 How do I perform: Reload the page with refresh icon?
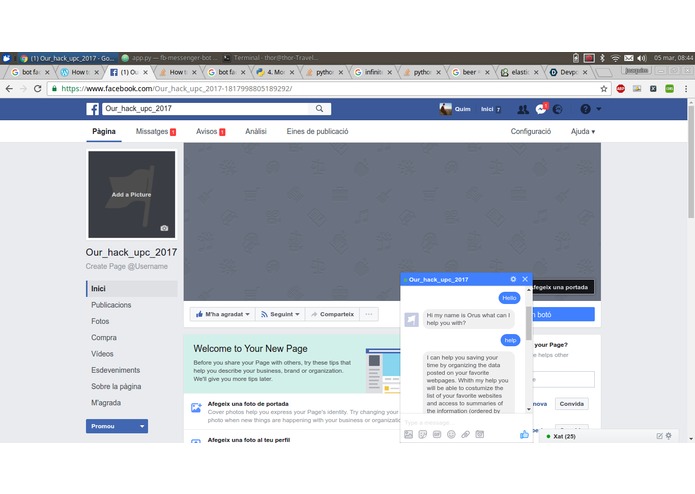click(x=38, y=89)
